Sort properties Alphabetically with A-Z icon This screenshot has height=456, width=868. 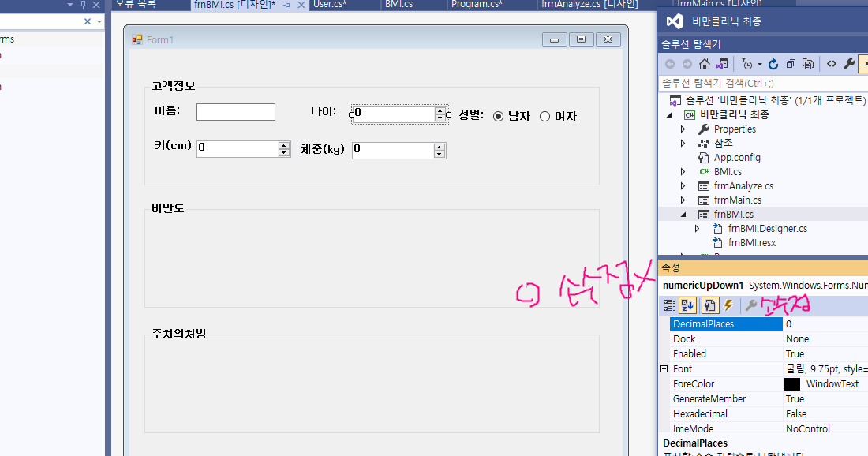687,305
